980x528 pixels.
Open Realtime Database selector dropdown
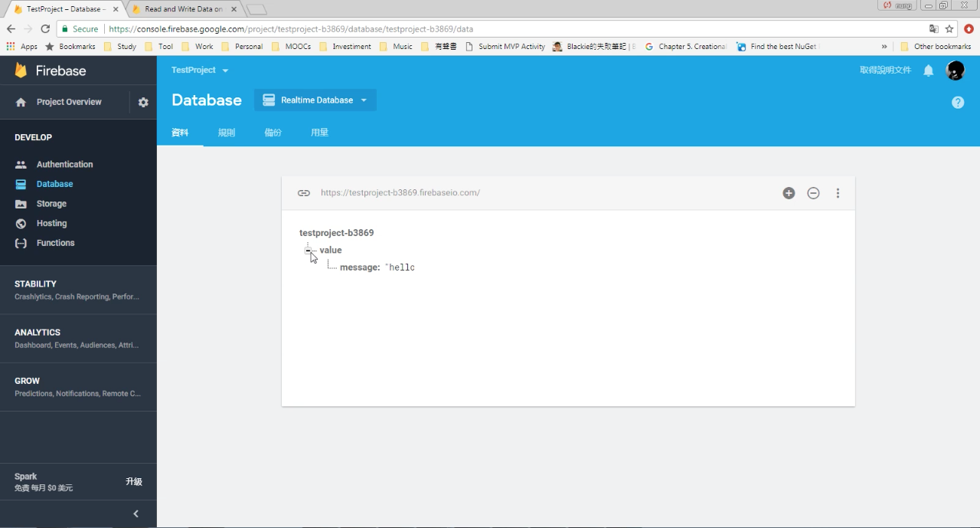click(315, 100)
